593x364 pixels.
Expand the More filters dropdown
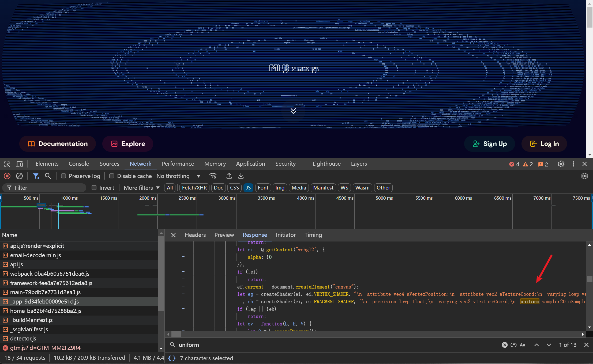pyautogui.click(x=141, y=188)
